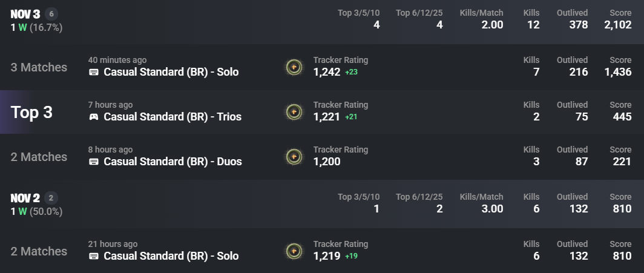Click the rating badge icon next to 1,221
Viewport: 644px width, 273px height.
pyautogui.click(x=294, y=112)
